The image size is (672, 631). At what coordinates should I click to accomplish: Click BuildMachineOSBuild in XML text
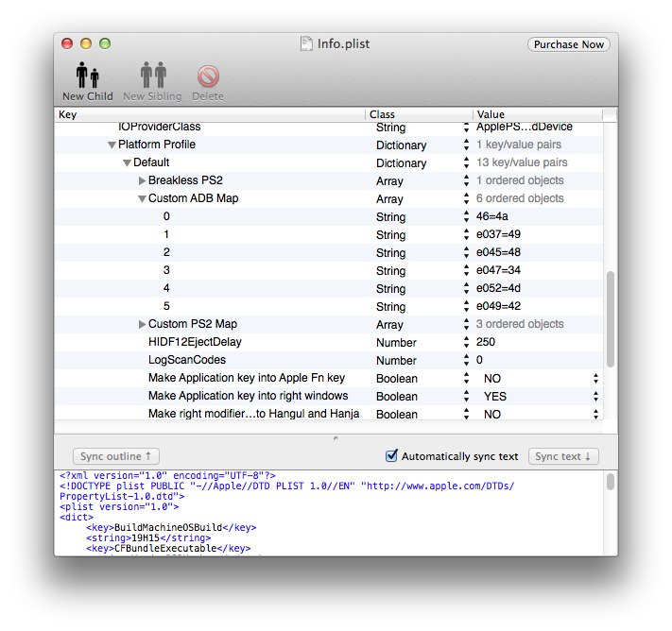coord(168,527)
